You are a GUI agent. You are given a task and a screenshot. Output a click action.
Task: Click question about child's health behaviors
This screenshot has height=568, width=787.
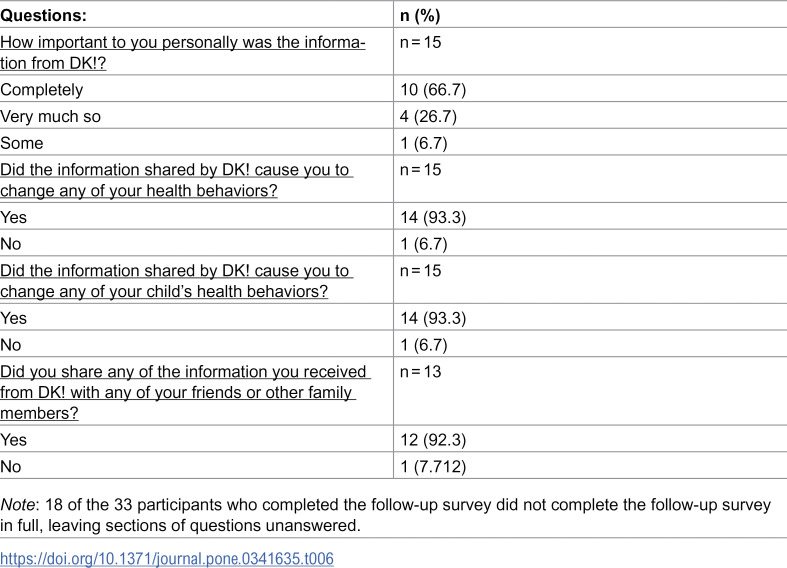177,281
